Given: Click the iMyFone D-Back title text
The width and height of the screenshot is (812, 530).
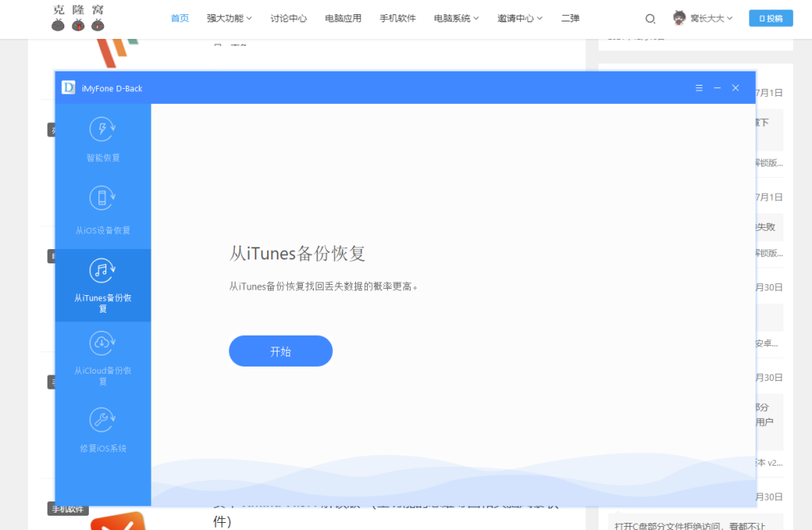Looking at the screenshot, I should (112, 89).
